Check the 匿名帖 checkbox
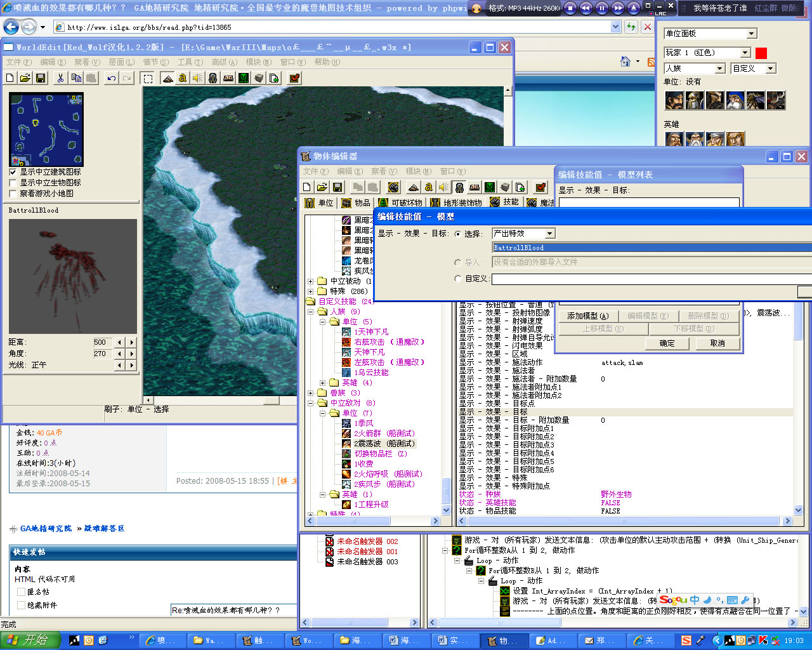This screenshot has height=650, width=812. (21, 592)
